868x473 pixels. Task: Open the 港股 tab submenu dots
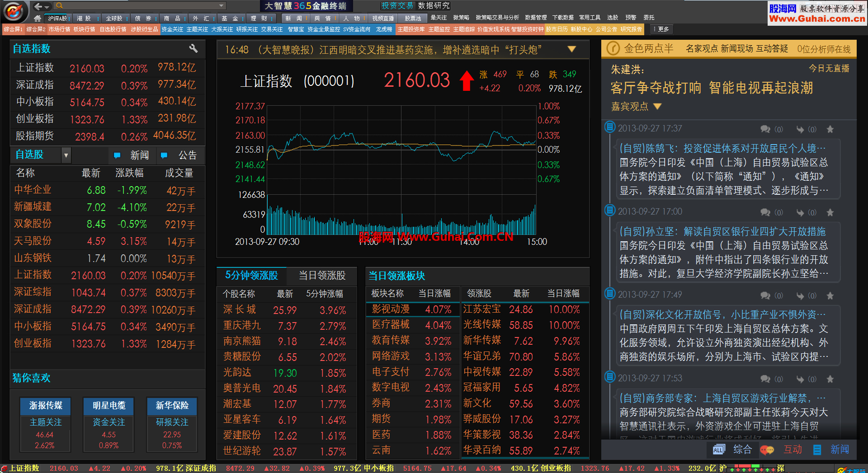tap(99, 19)
